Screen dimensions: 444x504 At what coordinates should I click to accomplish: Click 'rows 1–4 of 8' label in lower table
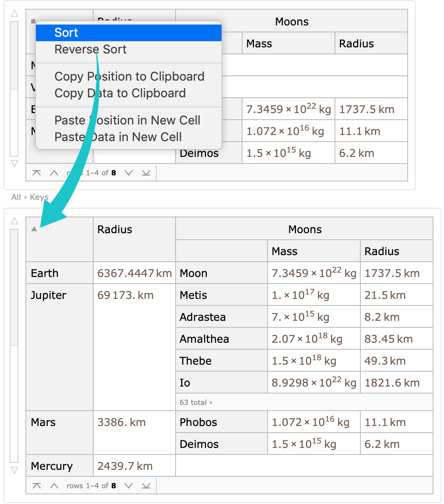click(91, 486)
